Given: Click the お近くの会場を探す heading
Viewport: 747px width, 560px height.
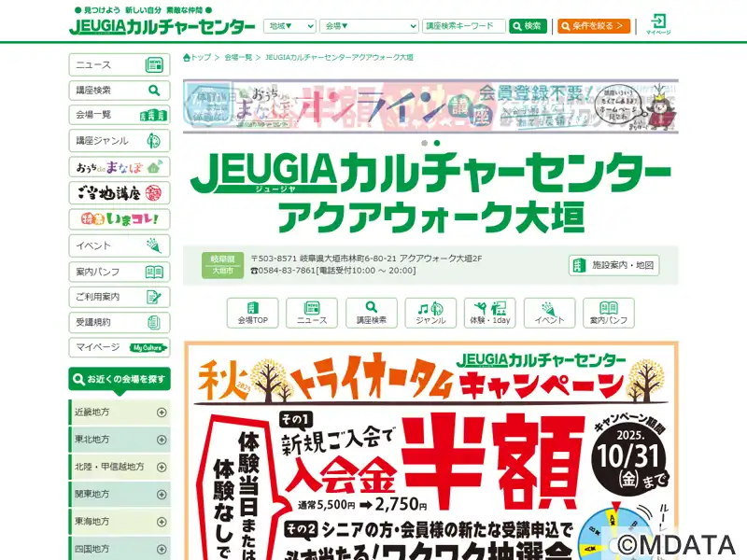Looking at the screenshot, I should (x=120, y=380).
